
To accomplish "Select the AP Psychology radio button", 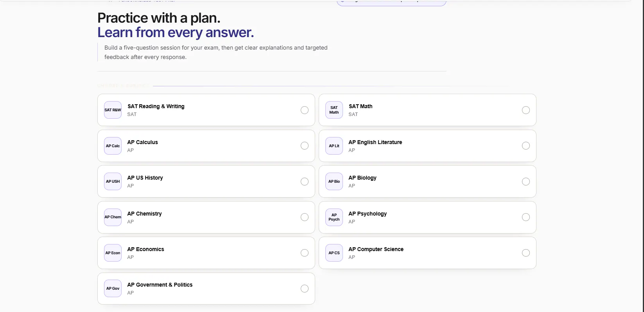I will [x=526, y=217].
